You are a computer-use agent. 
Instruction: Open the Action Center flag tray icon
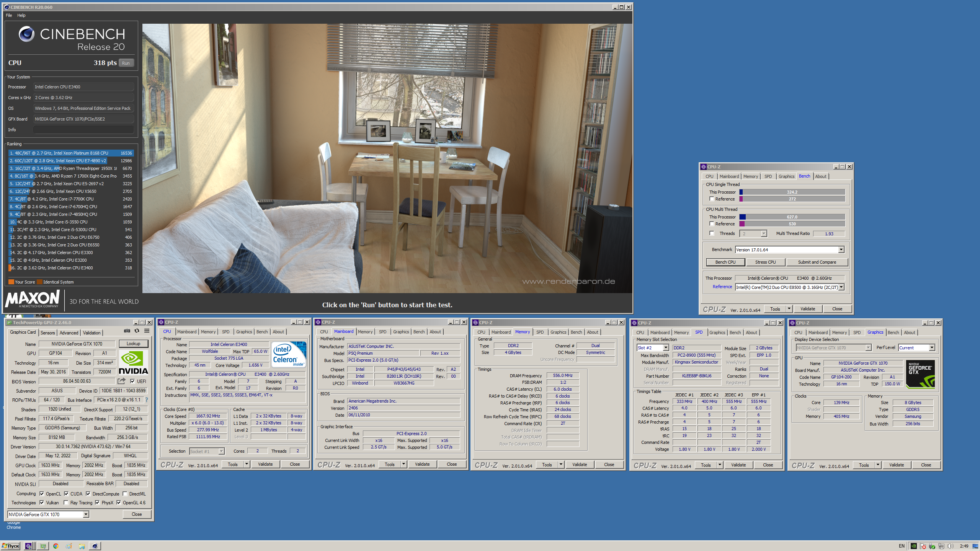[923, 546]
